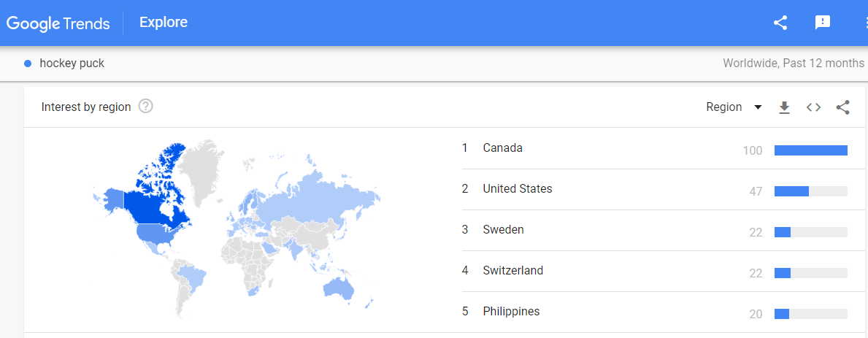Click the blue dot next to hockey puck

(x=28, y=64)
